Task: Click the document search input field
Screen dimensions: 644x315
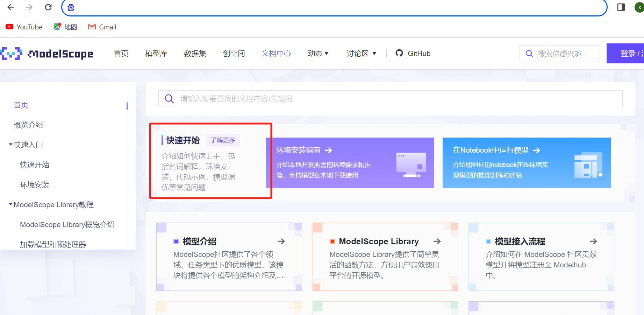Action: [x=390, y=99]
